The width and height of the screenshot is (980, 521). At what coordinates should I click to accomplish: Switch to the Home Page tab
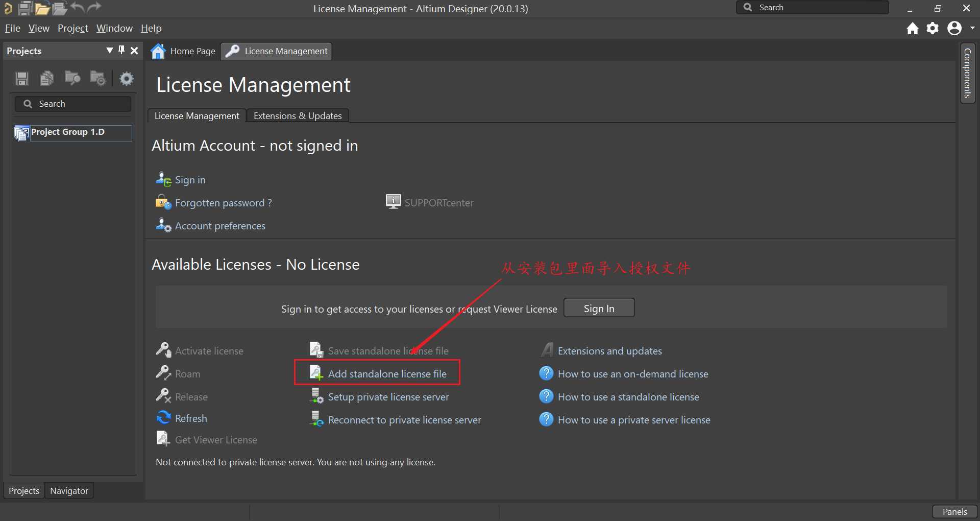[x=184, y=51]
